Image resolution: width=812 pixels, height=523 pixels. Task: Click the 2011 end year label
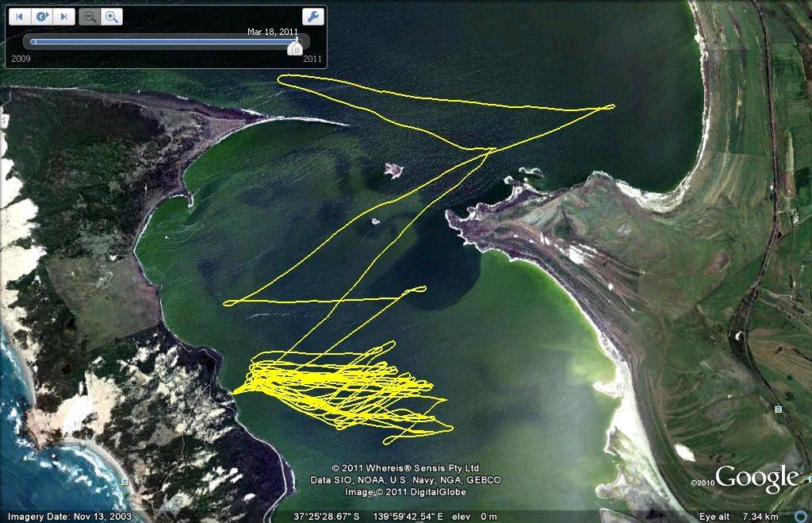point(312,59)
